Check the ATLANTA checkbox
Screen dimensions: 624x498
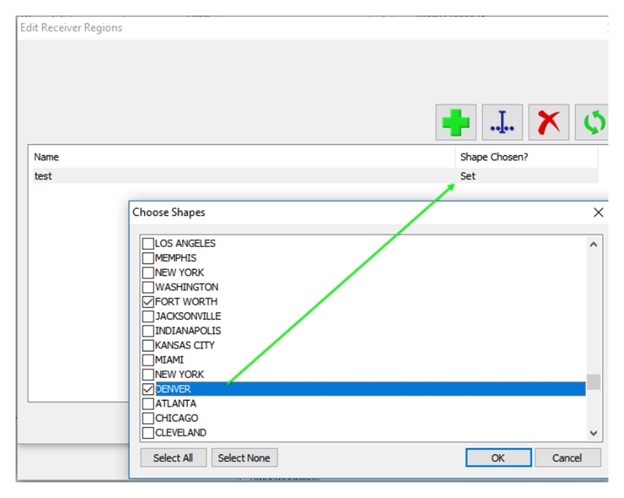coord(148,403)
